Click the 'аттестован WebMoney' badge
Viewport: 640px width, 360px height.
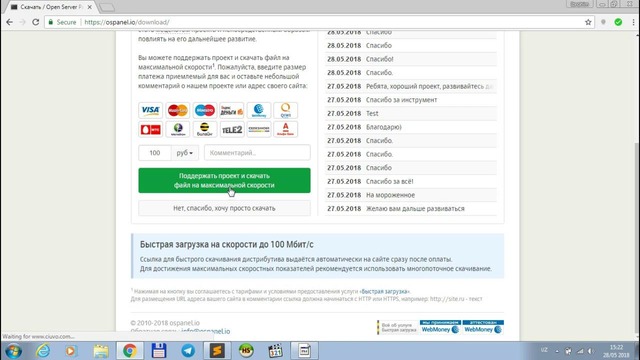[x=483, y=327]
